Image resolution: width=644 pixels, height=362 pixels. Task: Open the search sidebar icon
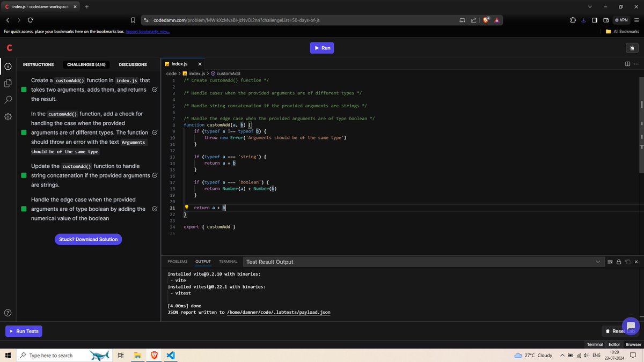[8, 100]
